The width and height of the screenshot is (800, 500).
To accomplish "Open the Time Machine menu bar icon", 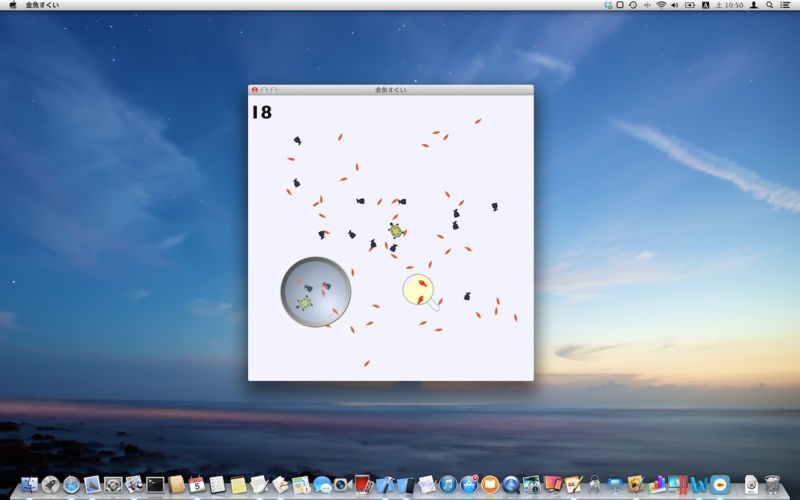I will (632, 5).
